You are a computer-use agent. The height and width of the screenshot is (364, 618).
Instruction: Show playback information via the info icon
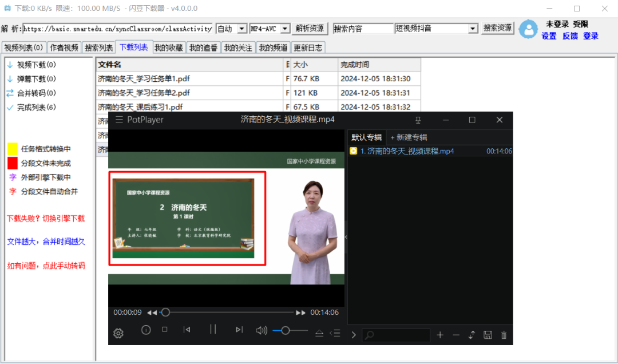pos(145,330)
